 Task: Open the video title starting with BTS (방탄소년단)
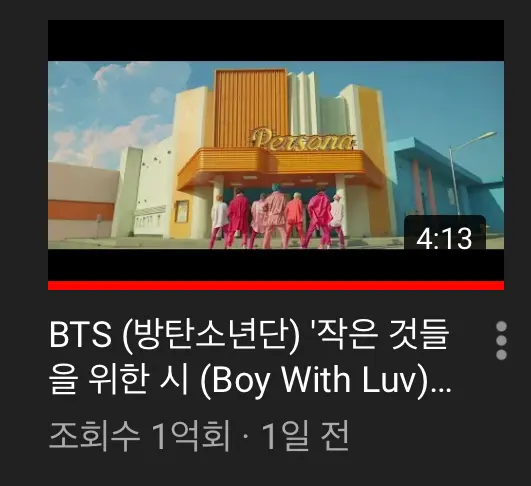pyautogui.click(x=250, y=359)
